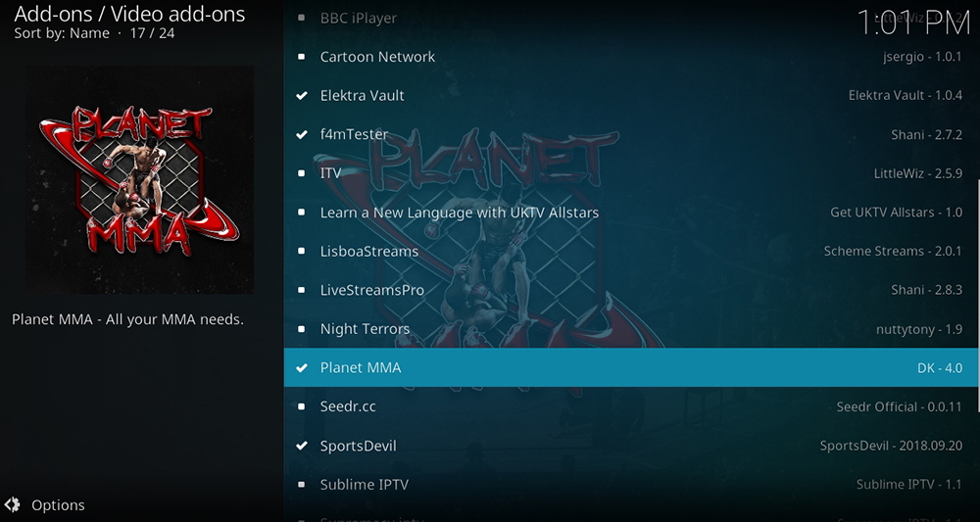Click the square bullet beside Cartoon Network
This screenshot has width=980, height=522.
301,57
